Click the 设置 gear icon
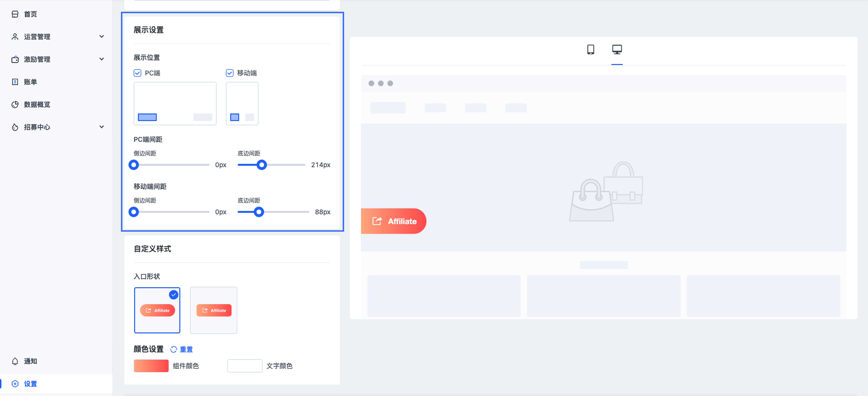The image size is (868, 396). (15, 384)
